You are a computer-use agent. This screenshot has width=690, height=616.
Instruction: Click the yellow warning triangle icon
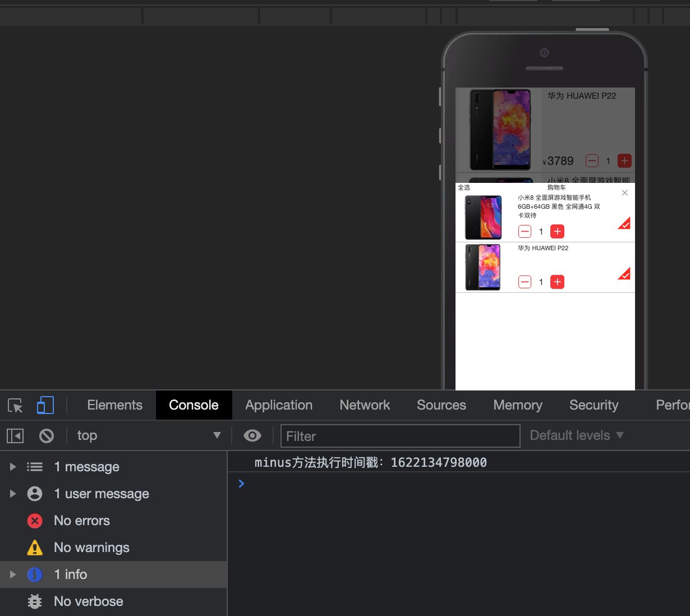tap(34, 548)
